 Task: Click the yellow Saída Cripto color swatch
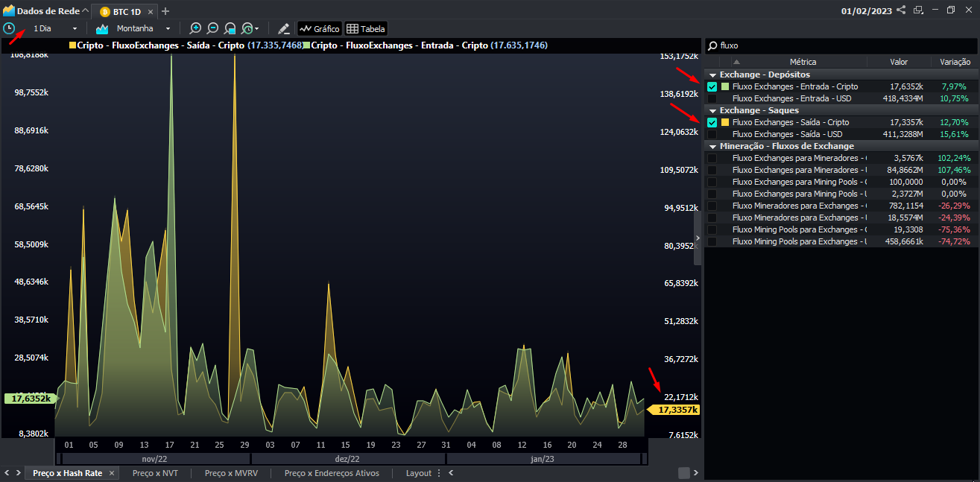click(x=724, y=121)
